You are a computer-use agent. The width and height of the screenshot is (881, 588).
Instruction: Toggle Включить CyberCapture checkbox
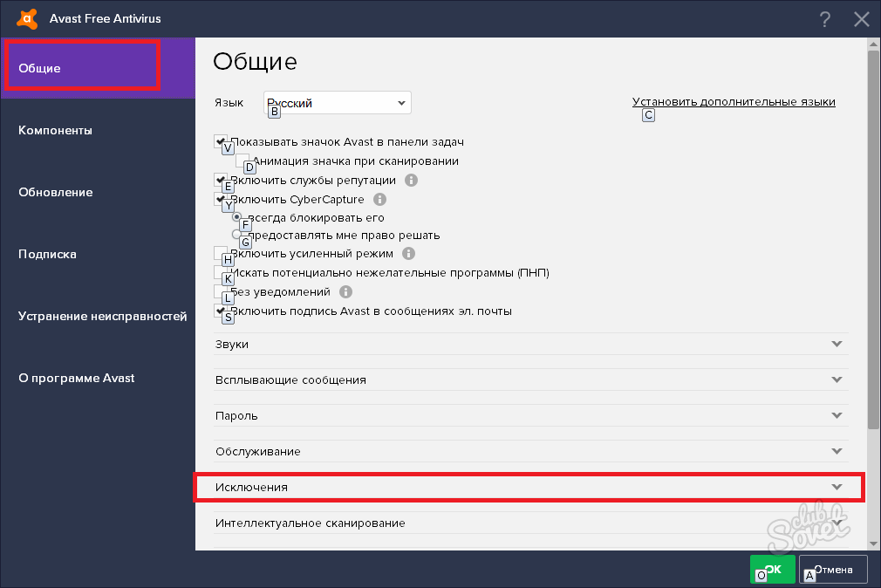click(x=220, y=199)
